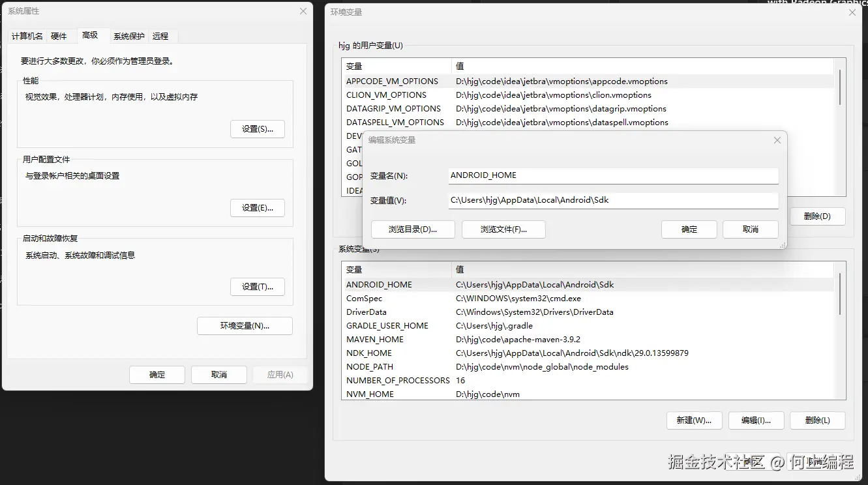The width and height of the screenshot is (868, 485).
Task: Open startup and recovery 设置(T)... button
Action: 258,287
